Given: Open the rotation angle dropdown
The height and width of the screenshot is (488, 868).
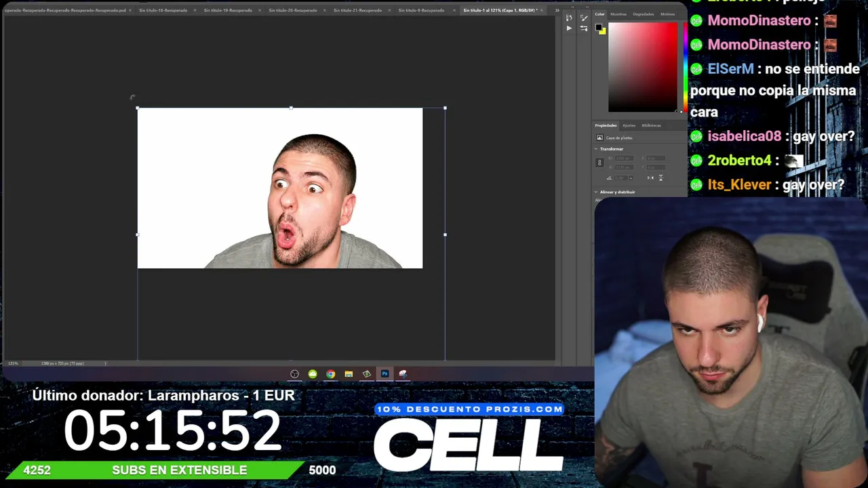Looking at the screenshot, I should pyautogui.click(x=631, y=178).
